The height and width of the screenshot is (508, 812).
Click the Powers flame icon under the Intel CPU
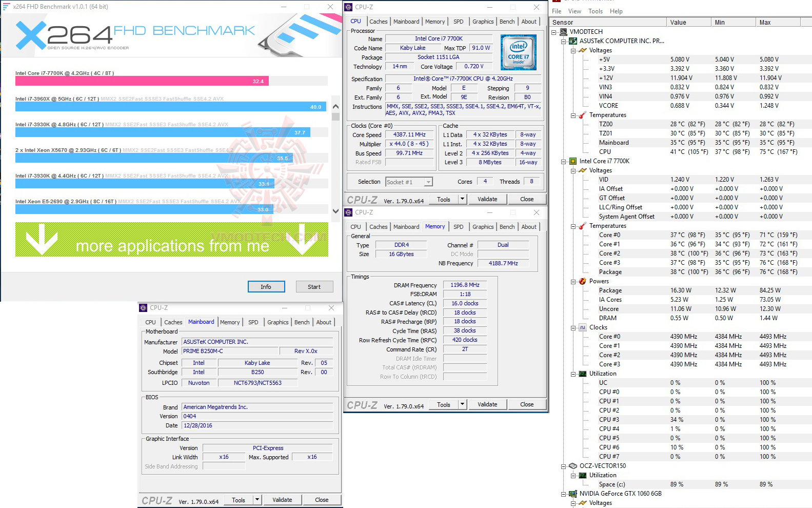coord(583,281)
